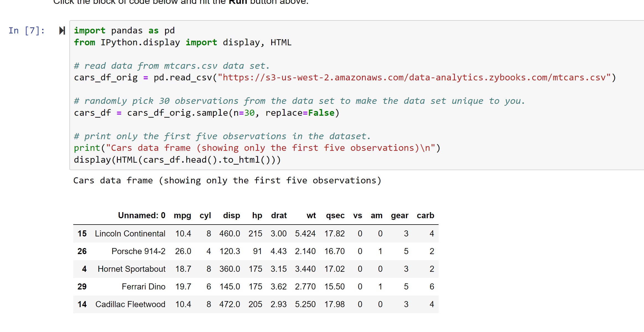The width and height of the screenshot is (644, 332).
Task: Select the Lincoln Continental row name
Action: [x=130, y=234]
